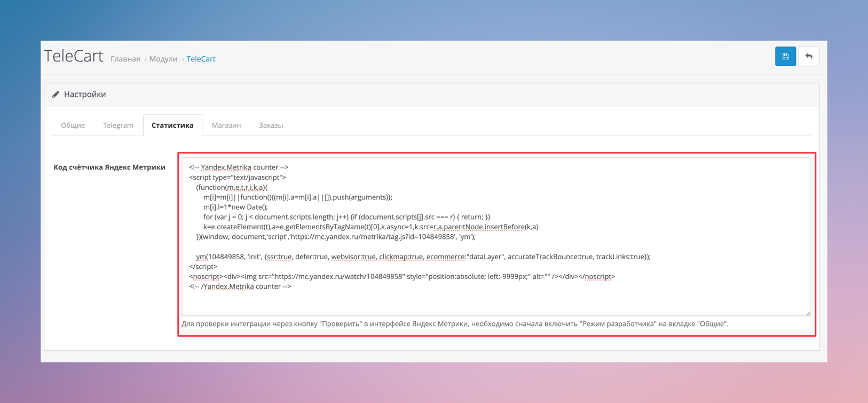
Task: Click the blue TeleCart breadcrumb link
Action: [201, 59]
